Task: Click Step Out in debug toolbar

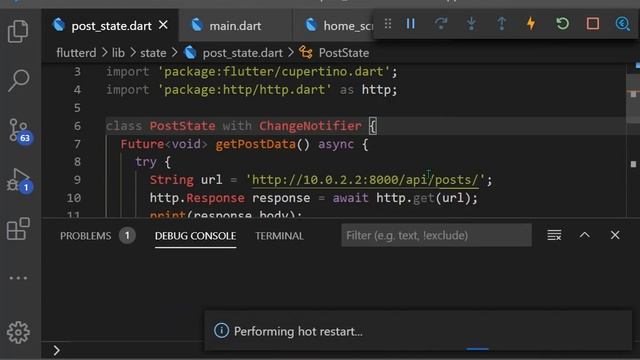Action: pyautogui.click(x=502, y=24)
